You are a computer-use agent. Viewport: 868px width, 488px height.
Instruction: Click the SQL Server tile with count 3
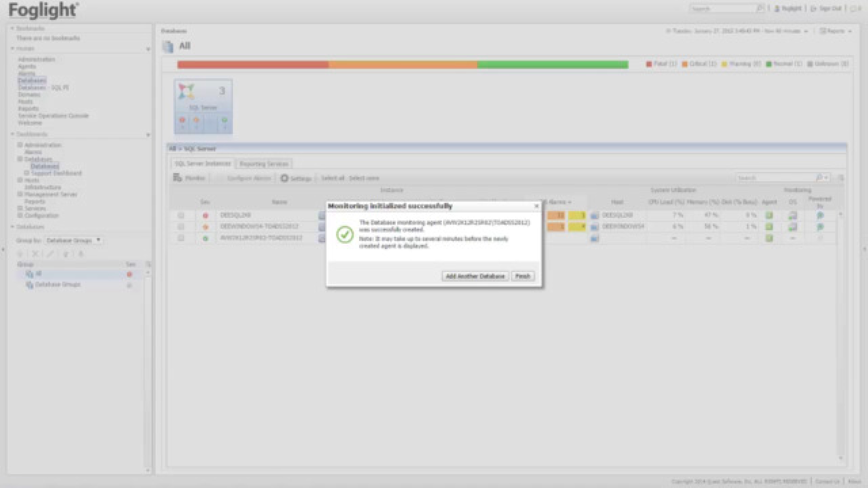click(x=203, y=107)
